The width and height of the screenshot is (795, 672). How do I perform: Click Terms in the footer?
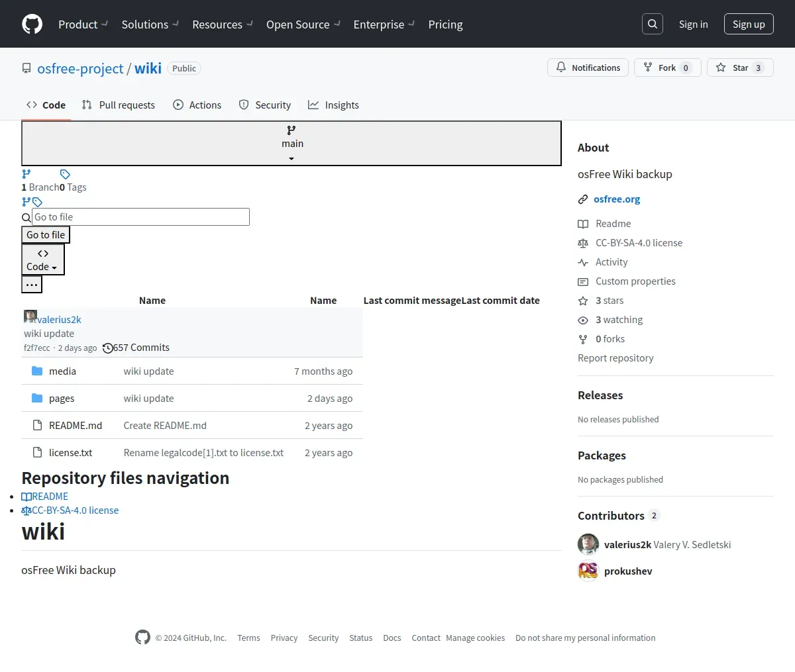(x=248, y=638)
